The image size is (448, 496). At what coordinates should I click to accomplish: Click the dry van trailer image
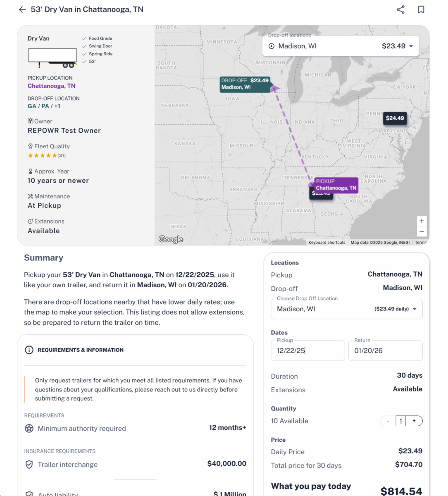coord(52,58)
